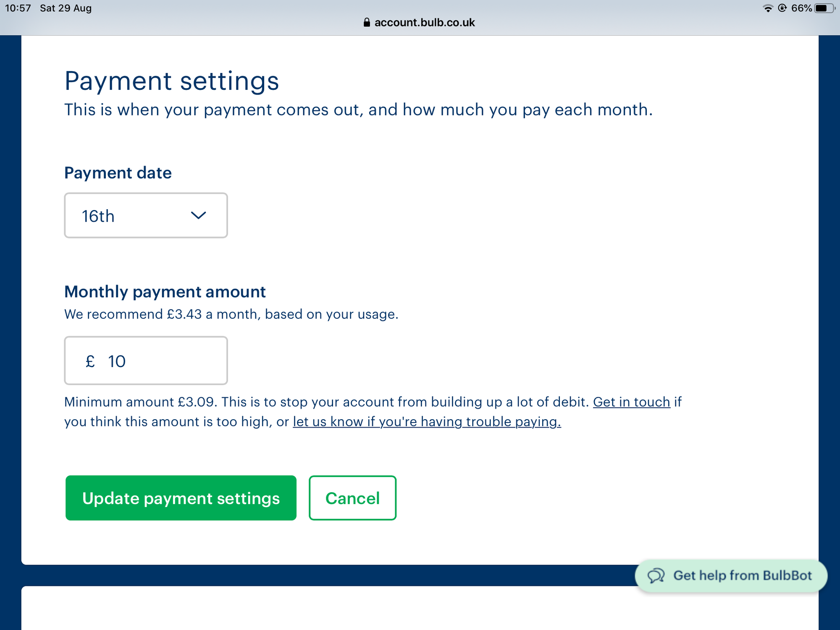This screenshot has width=840, height=630.
Task: Expand the date list with the chevron arrow
Action: pyautogui.click(x=198, y=215)
